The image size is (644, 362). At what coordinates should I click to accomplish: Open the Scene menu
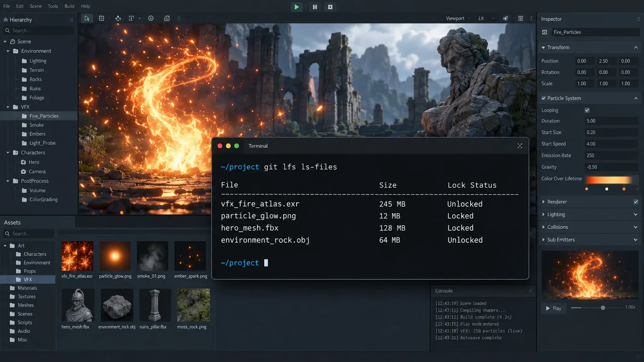click(36, 6)
